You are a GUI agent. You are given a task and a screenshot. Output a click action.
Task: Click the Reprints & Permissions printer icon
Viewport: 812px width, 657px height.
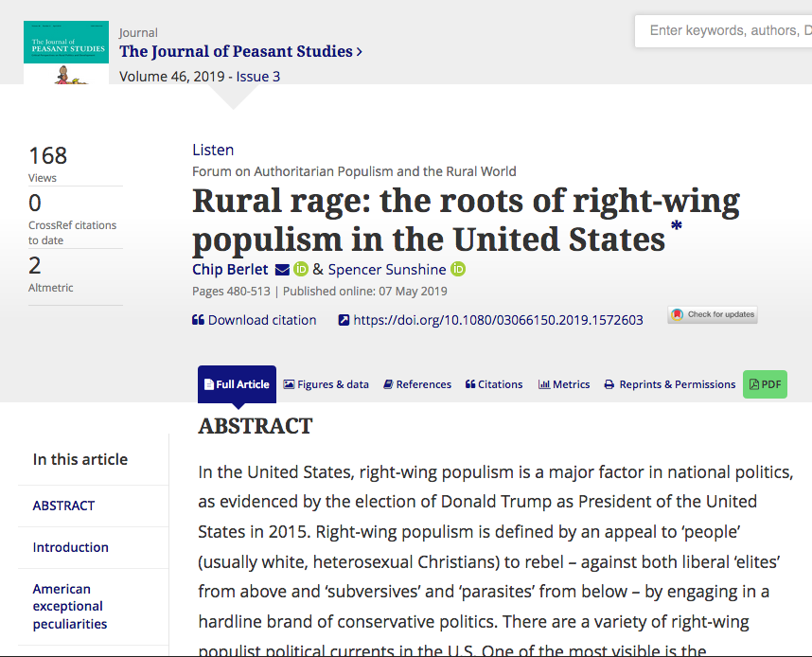609,384
